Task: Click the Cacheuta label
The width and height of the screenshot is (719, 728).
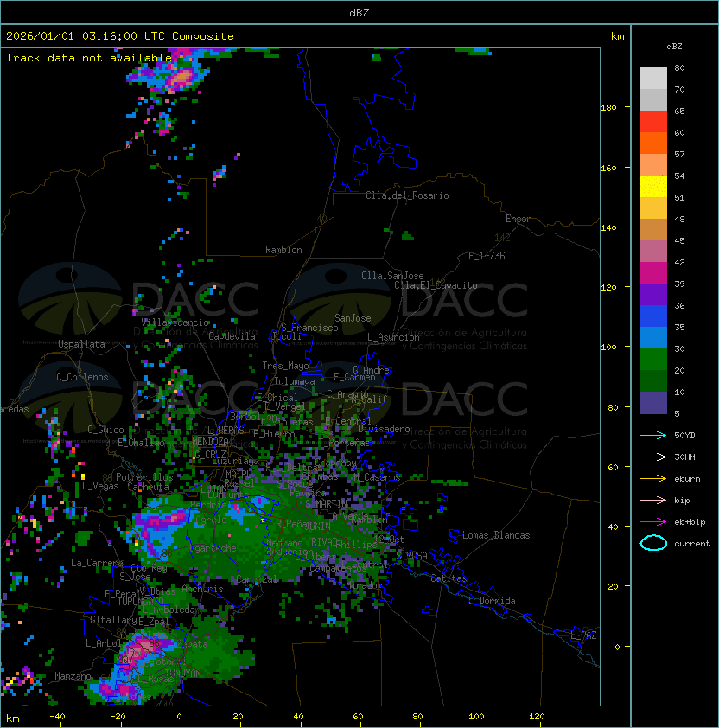Action: pyautogui.click(x=148, y=487)
